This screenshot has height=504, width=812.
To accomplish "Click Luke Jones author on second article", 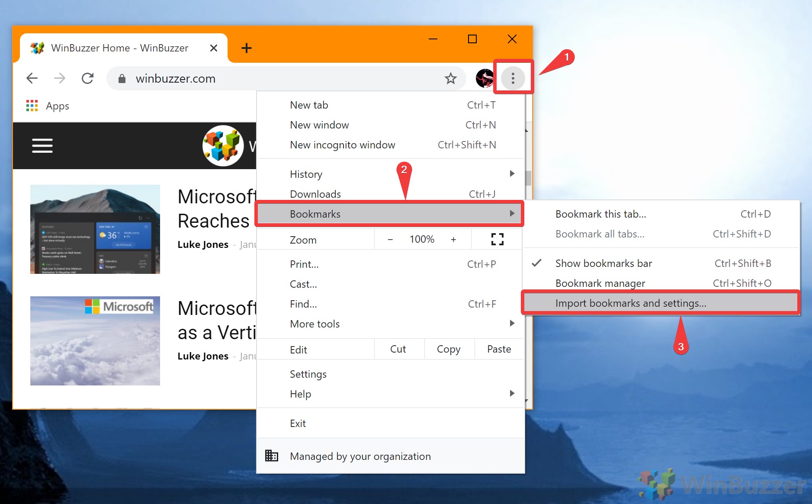I will [x=203, y=356].
